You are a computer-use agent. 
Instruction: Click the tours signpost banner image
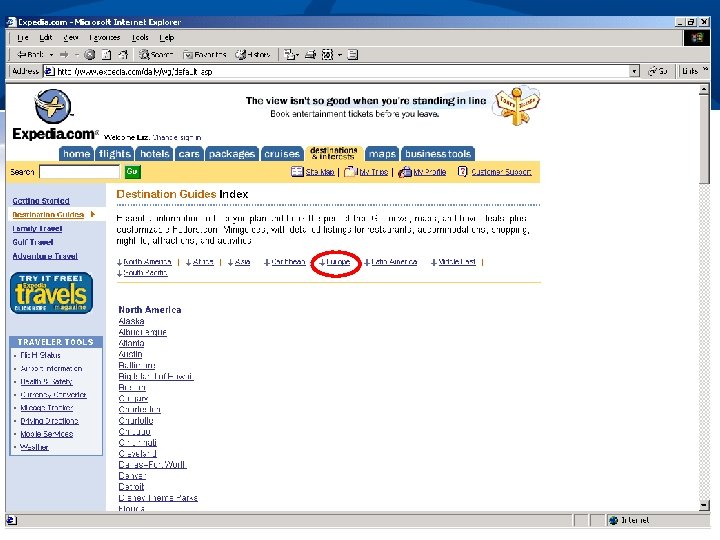[517, 106]
